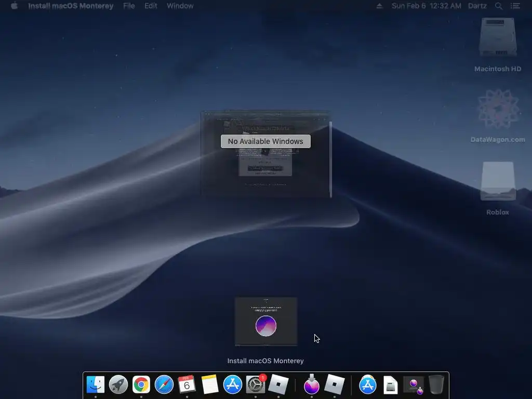The height and width of the screenshot is (399, 532).
Task: Open Finder from the Dock
Action: [96, 384]
